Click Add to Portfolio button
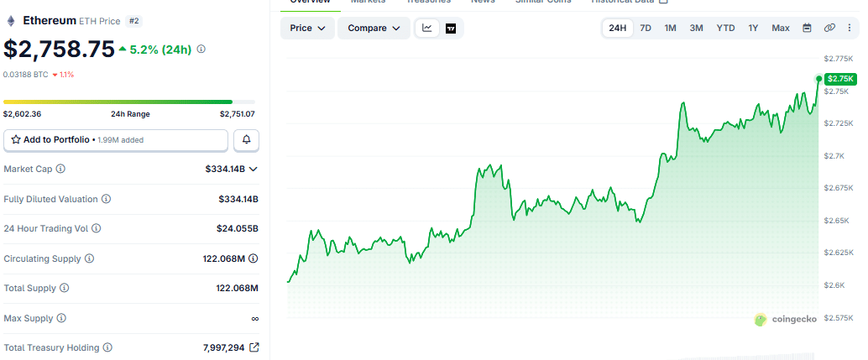Screen dimensions: 868x360 coord(116,140)
